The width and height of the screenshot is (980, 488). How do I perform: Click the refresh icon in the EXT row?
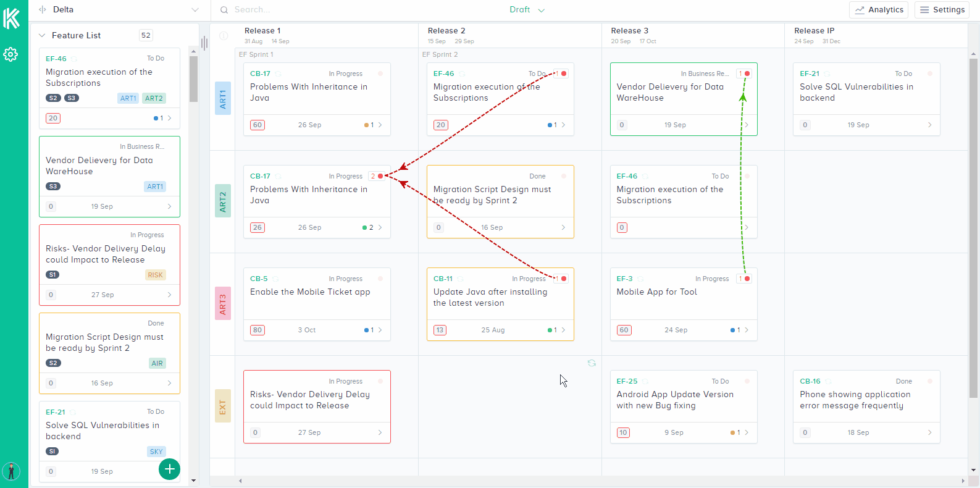[x=592, y=363]
